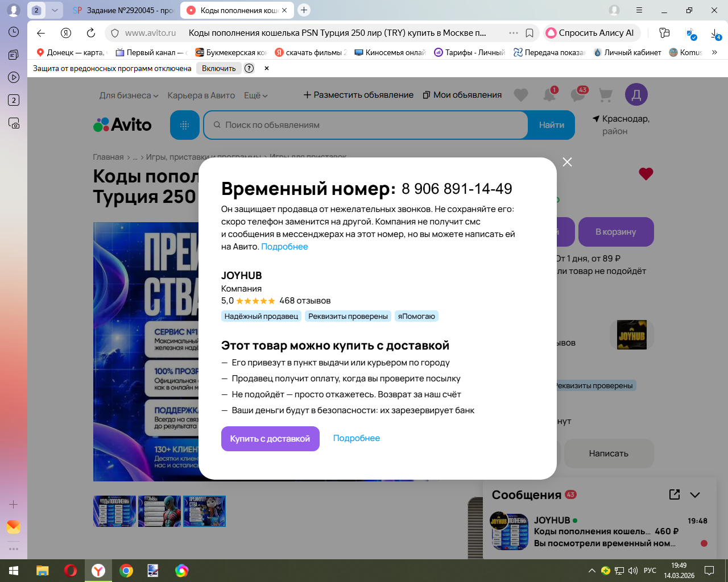Open the notifications bell icon
The width and height of the screenshot is (728, 582).
[549, 94]
